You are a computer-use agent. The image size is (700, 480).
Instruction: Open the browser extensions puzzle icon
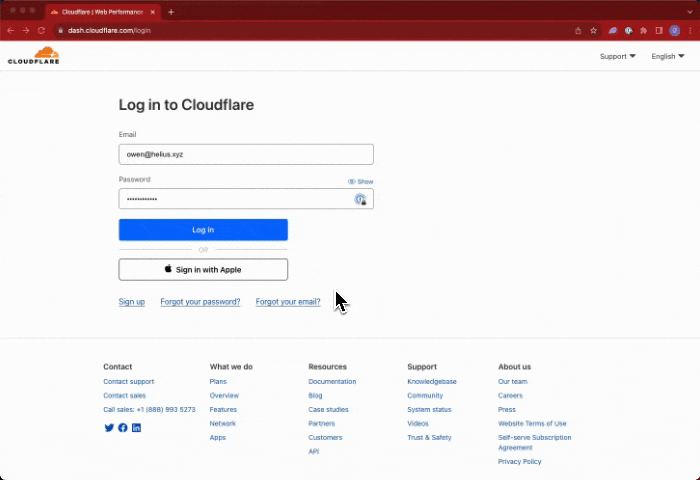[643, 30]
